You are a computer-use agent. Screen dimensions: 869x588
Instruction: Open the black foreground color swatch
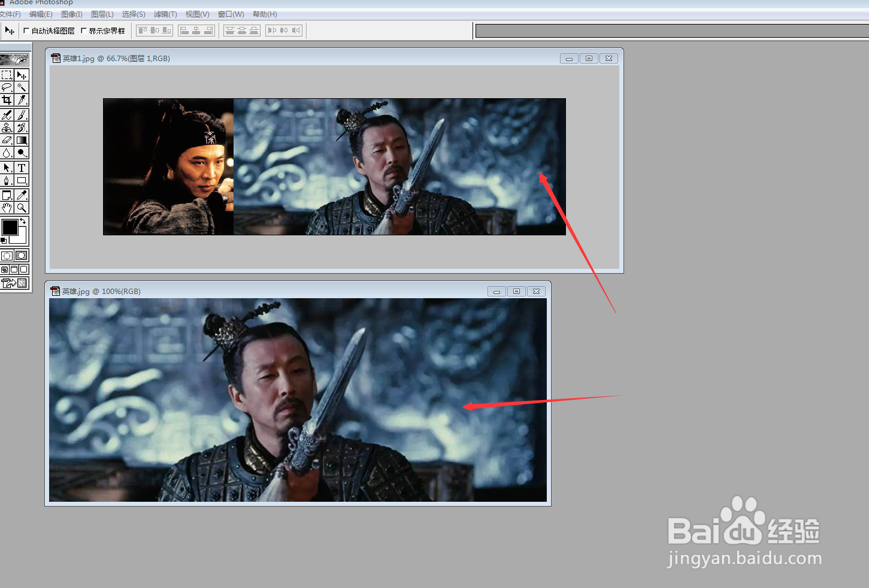pos(10,227)
